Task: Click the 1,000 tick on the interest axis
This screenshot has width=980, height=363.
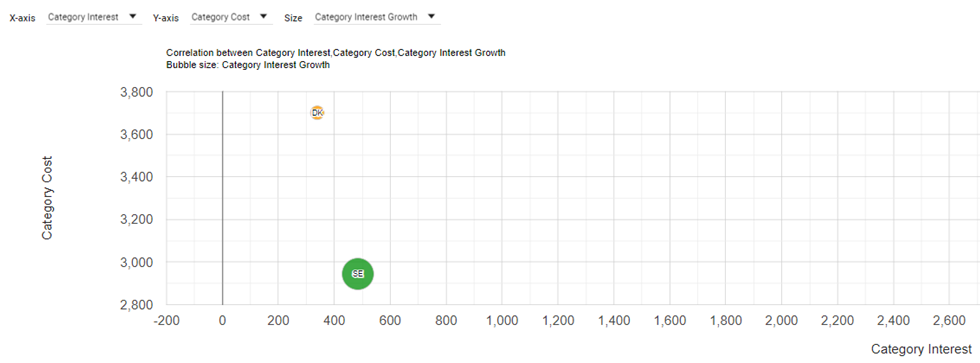Action: (x=502, y=321)
